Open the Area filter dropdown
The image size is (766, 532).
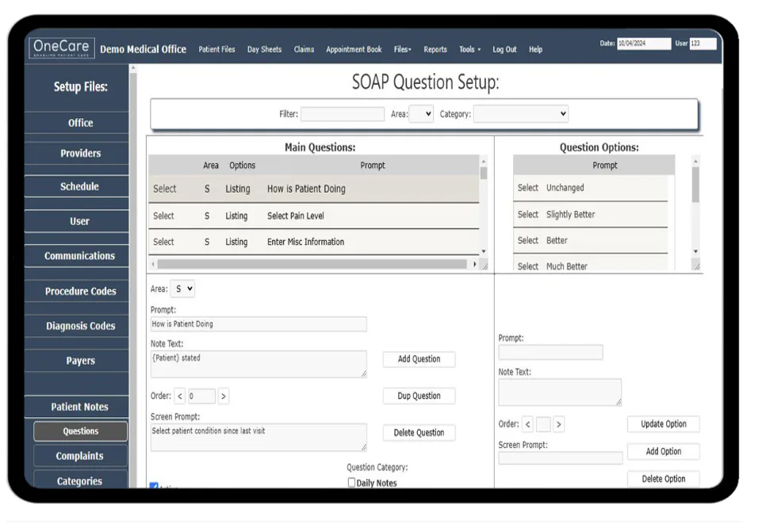point(421,114)
